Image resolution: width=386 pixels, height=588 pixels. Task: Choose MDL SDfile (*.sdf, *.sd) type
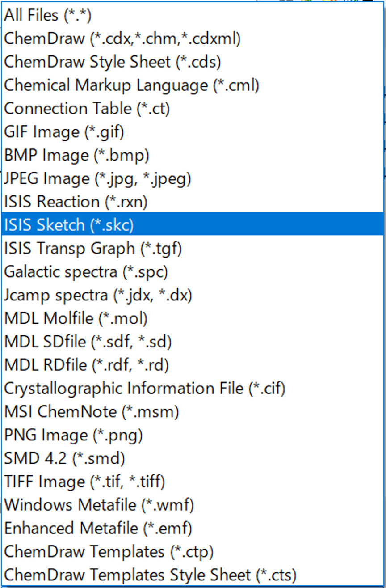[x=88, y=342]
